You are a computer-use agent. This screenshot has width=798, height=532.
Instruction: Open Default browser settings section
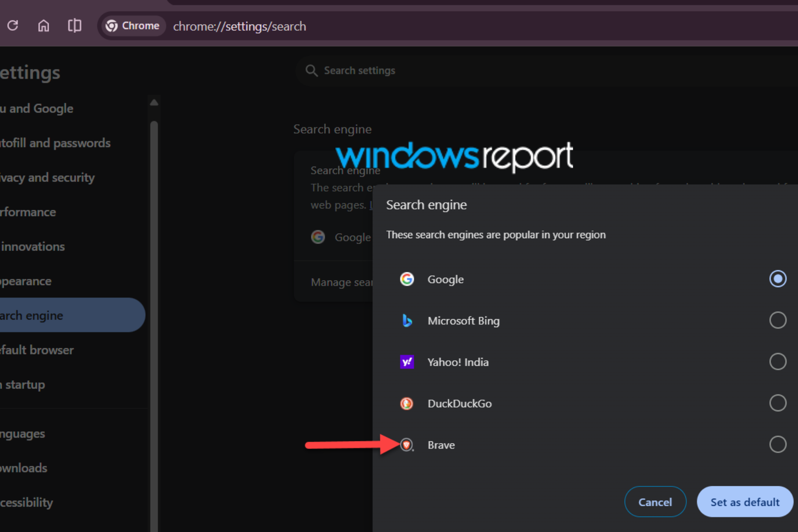[x=73, y=350]
